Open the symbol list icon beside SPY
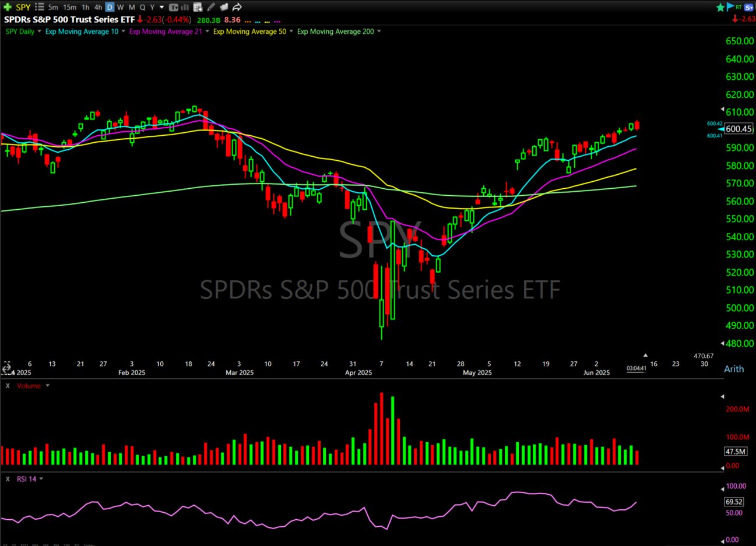The height and width of the screenshot is (546, 756). [40, 7]
